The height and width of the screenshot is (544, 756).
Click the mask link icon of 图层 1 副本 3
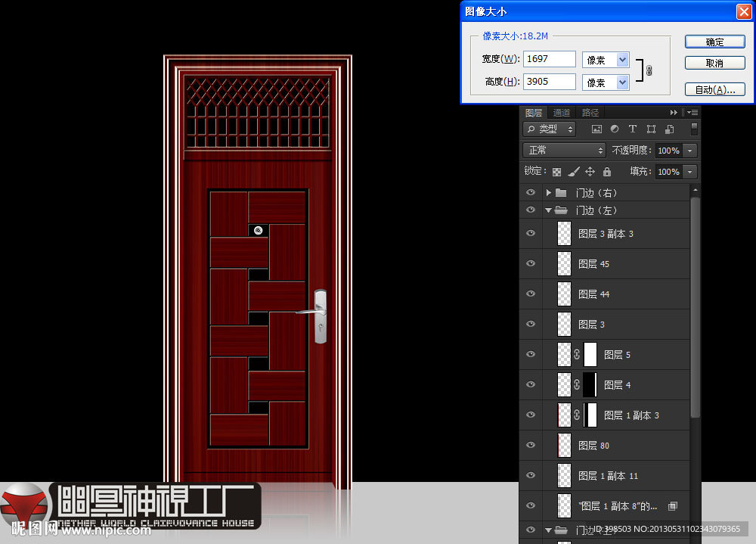tap(577, 415)
